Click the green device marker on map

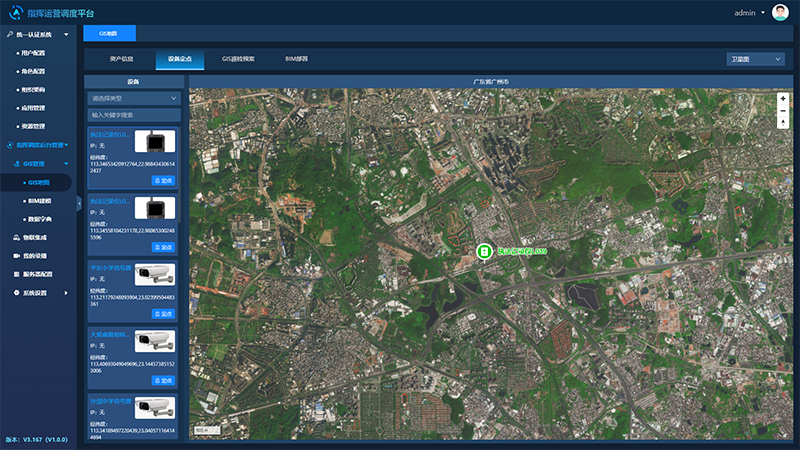point(483,252)
